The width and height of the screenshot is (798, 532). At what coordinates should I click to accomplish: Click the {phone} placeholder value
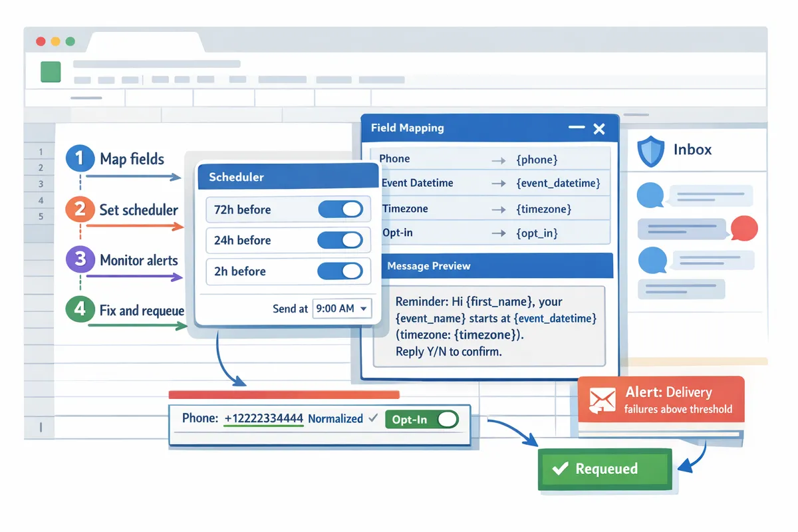coord(537,160)
